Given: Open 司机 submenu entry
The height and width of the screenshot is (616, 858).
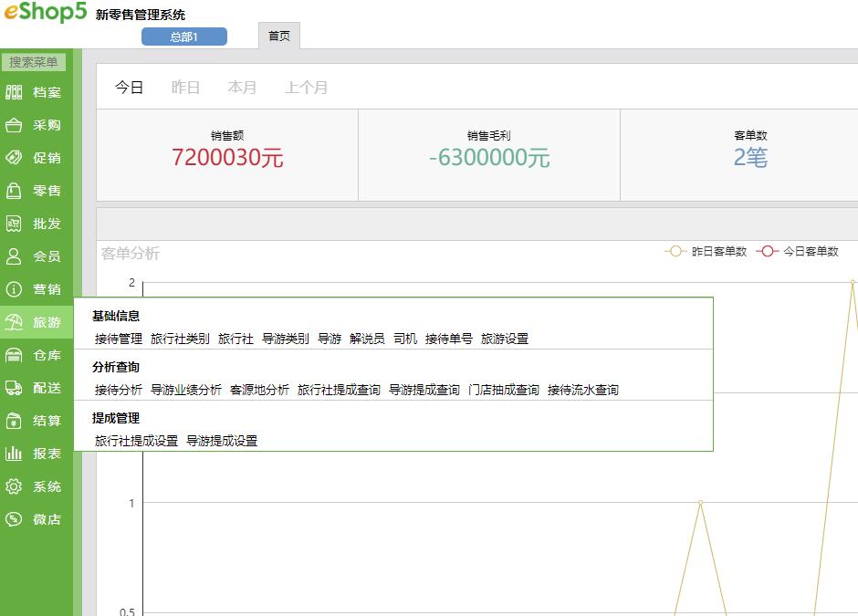Looking at the screenshot, I should coord(405,339).
